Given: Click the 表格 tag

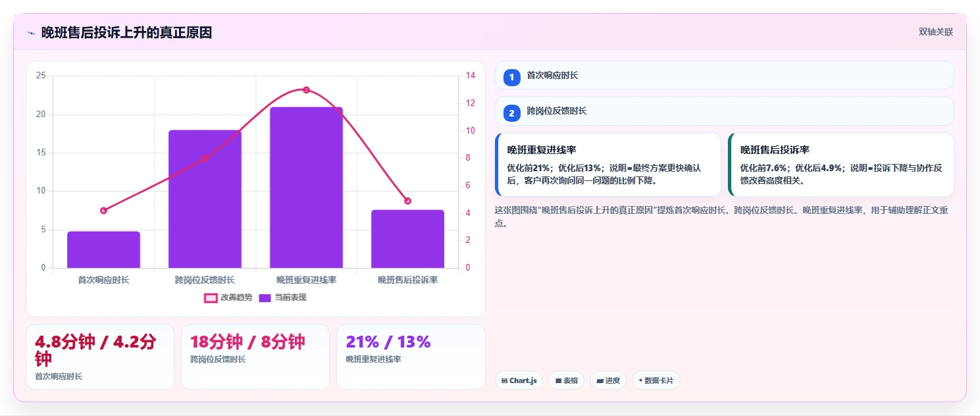Looking at the screenshot, I should 566,380.
